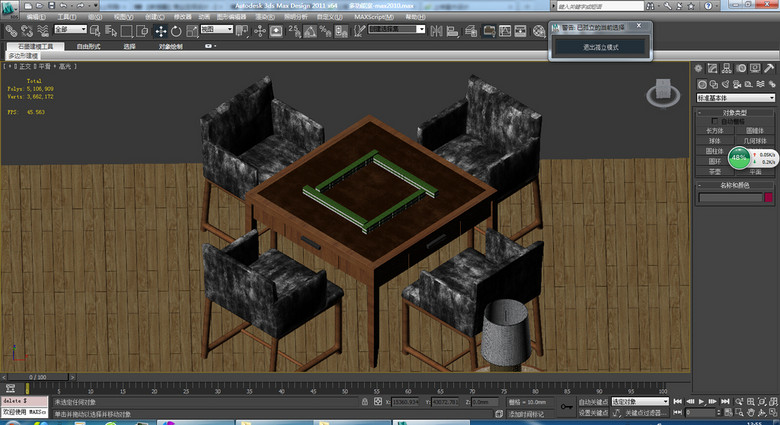Click Exit Isolation Mode button
The height and width of the screenshot is (425, 780).
pyautogui.click(x=600, y=47)
